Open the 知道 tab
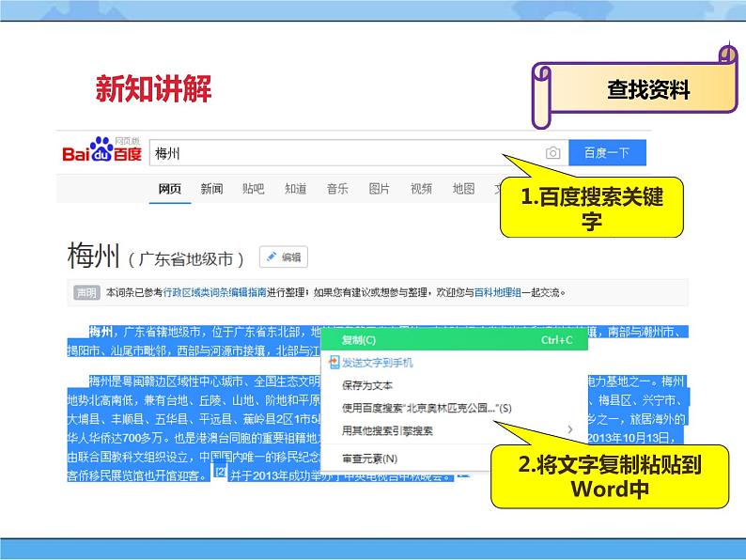 coord(295,189)
